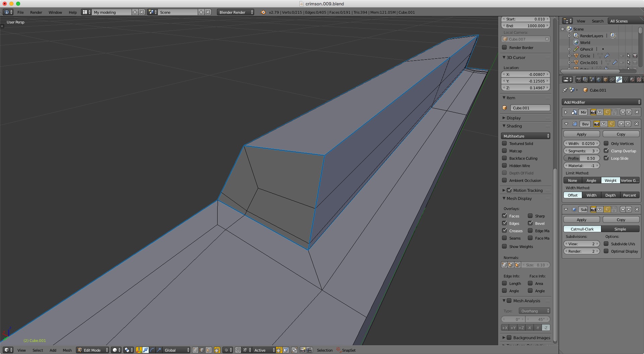Enable the Backface Culling checkbox
The height and width of the screenshot is (354, 644).
504,158
